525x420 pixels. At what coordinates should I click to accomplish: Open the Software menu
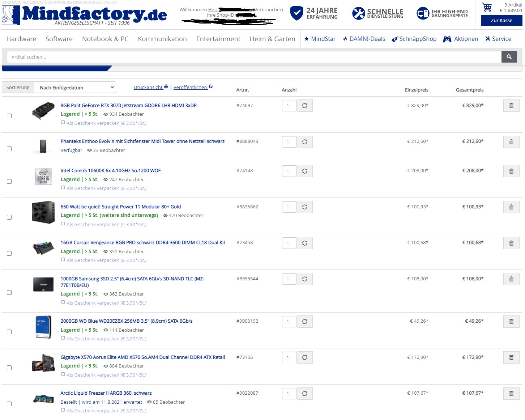pos(59,39)
